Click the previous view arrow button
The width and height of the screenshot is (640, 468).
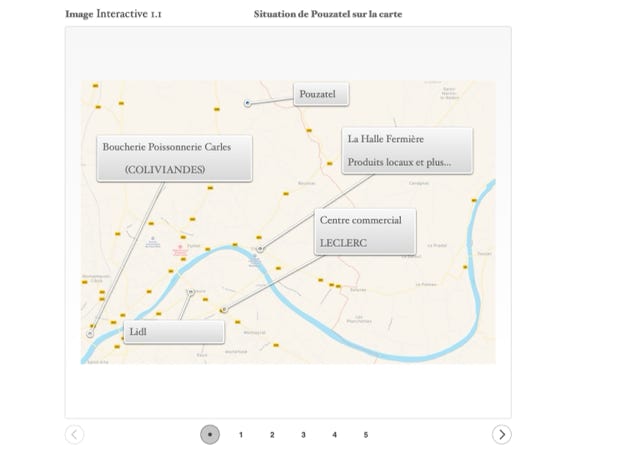75,434
